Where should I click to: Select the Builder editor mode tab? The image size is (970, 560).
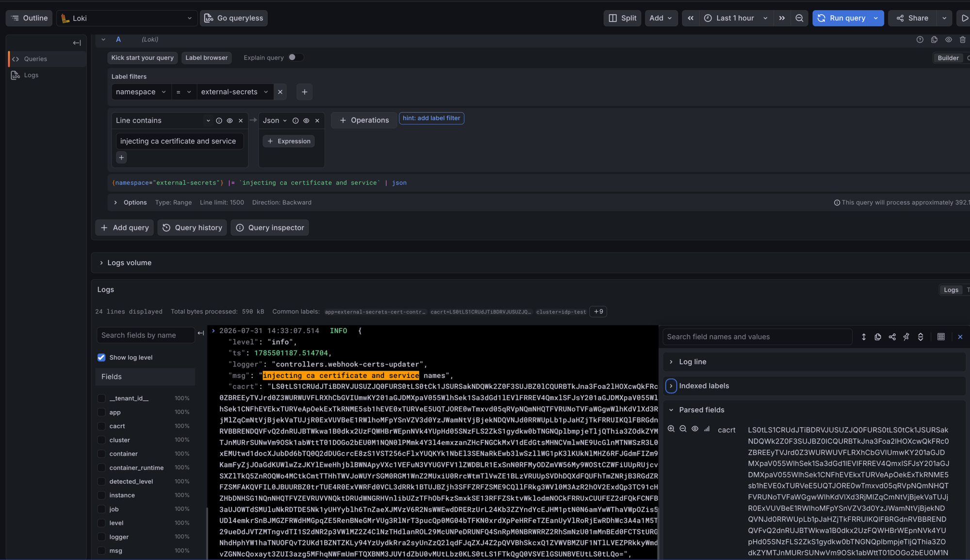pyautogui.click(x=948, y=58)
